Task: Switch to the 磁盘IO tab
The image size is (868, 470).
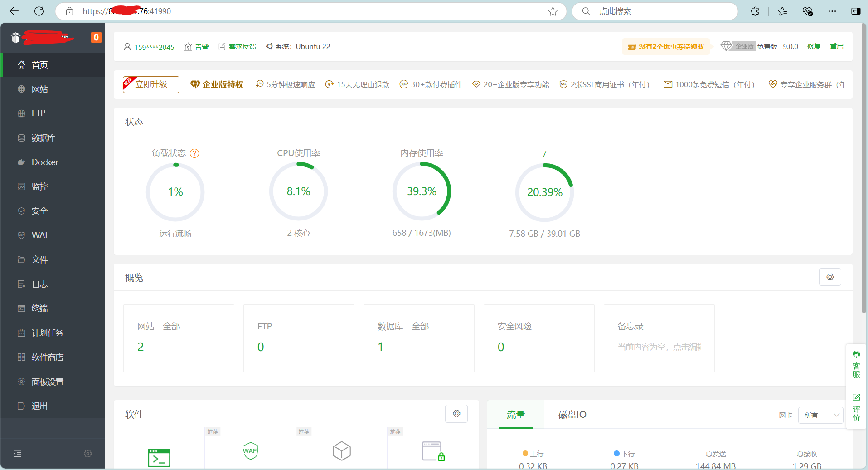Action: (x=572, y=415)
